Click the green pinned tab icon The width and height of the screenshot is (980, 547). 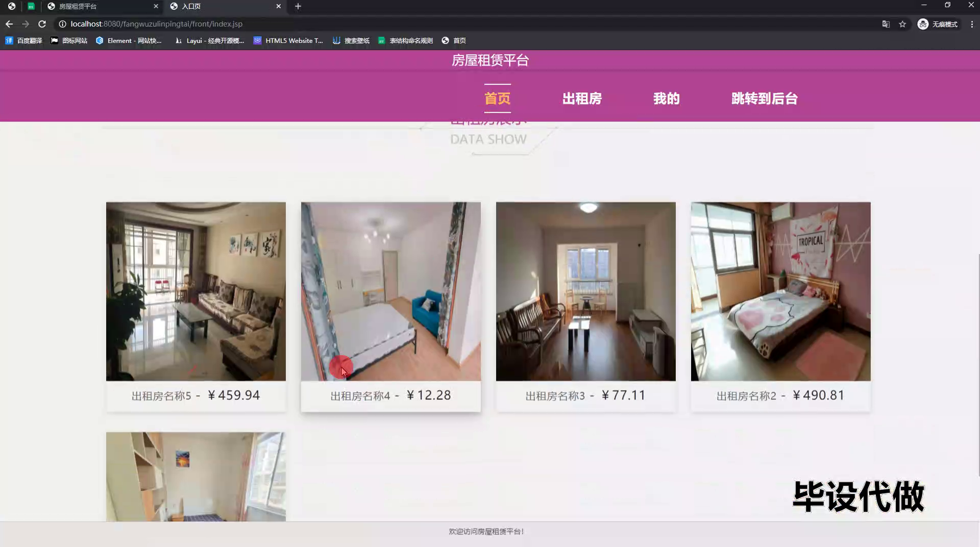(x=31, y=6)
